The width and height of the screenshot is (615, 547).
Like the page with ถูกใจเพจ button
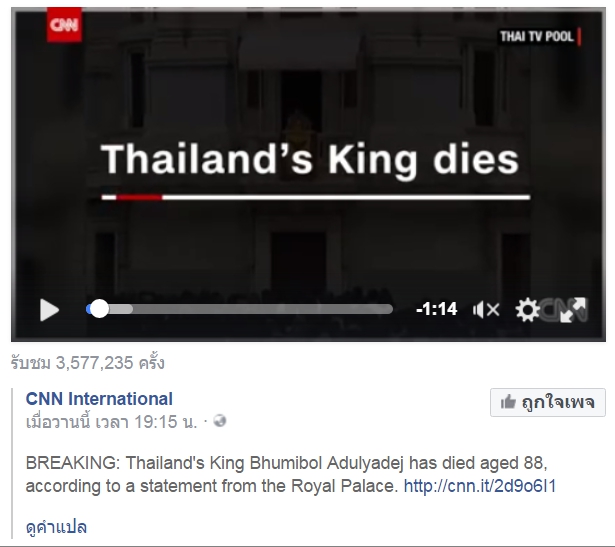click(x=548, y=402)
